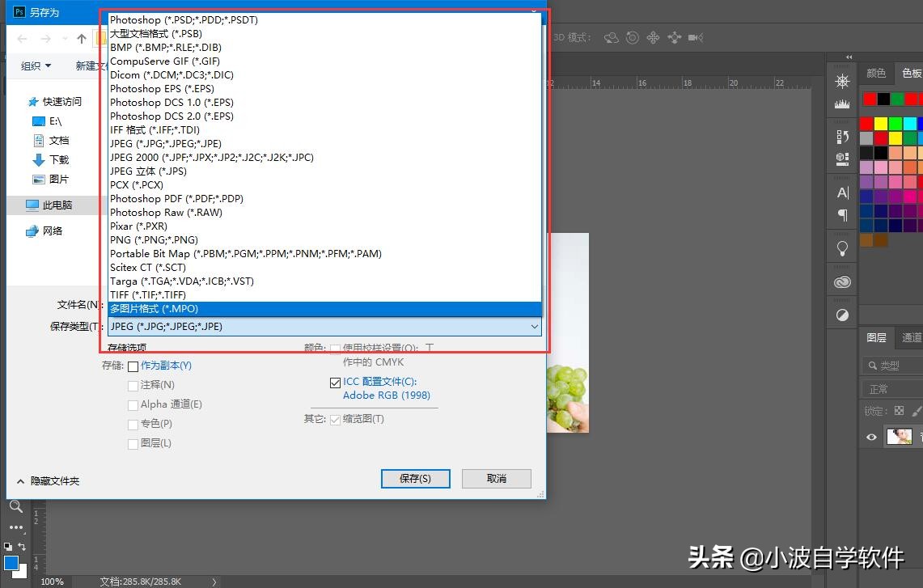
Task: Collapse folders via 隐藏文件夹
Action: 49,481
